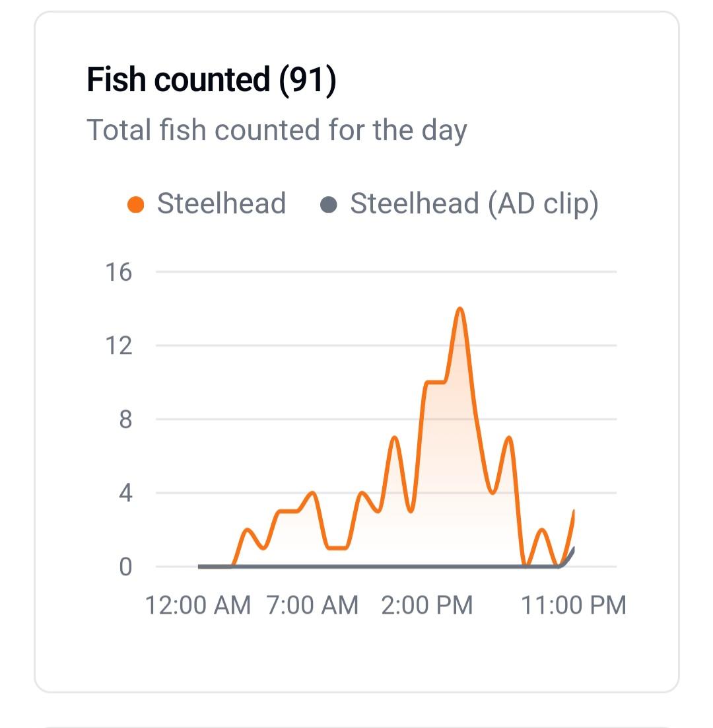Click the orange line's rightmost end point
The width and height of the screenshot is (713, 728).
(x=574, y=511)
